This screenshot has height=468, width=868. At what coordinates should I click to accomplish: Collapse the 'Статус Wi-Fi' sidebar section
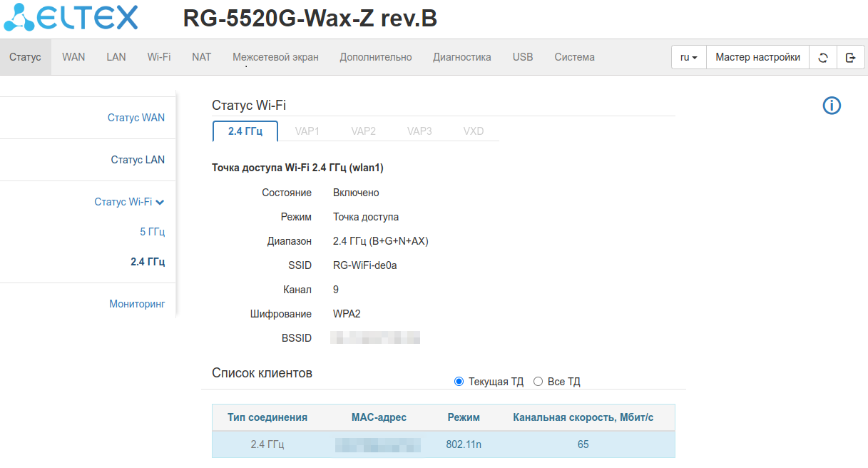coord(129,202)
